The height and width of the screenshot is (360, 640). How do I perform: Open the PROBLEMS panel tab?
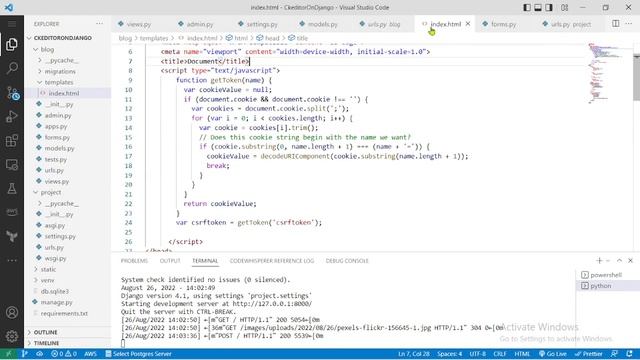(134, 261)
